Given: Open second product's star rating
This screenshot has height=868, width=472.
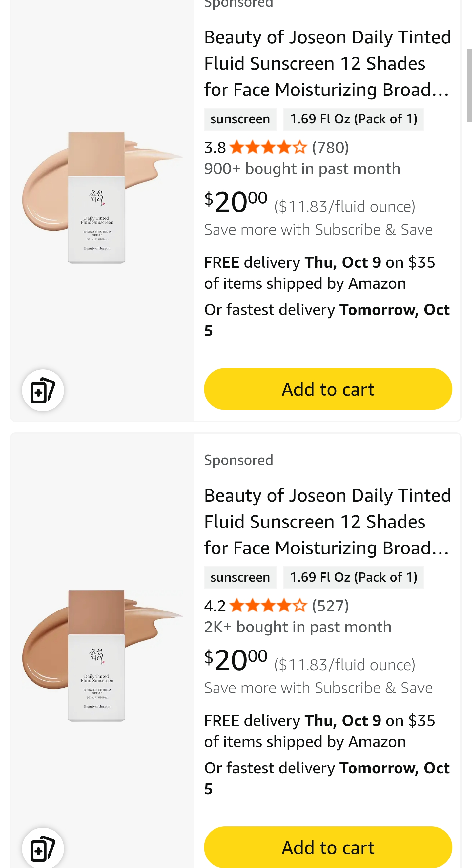Looking at the screenshot, I should (268, 606).
